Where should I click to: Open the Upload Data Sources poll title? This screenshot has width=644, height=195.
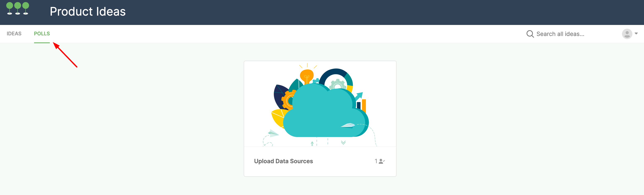click(x=283, y=161)
